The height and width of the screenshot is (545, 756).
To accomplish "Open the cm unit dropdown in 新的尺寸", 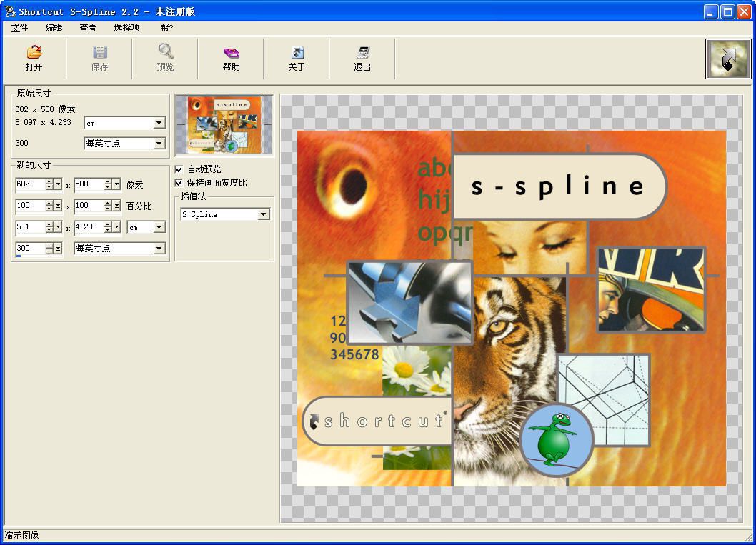I will 159,227.
